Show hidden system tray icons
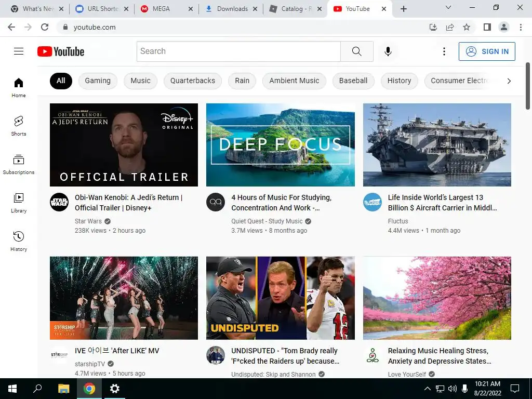 click(428, 389)
